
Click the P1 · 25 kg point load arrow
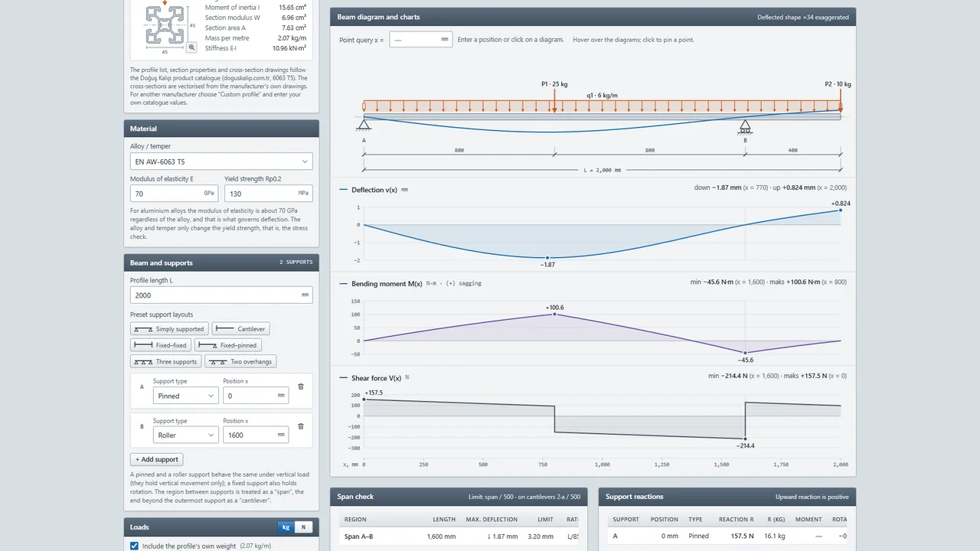coord(554,101)
